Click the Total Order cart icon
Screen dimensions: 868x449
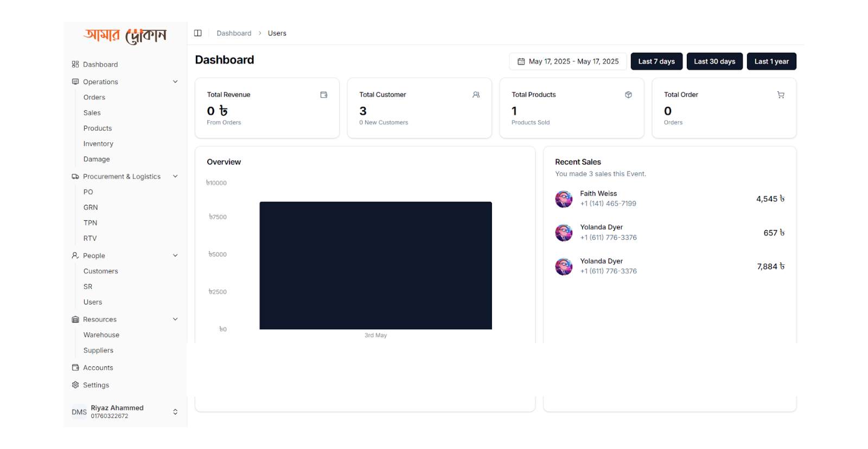point(781,94)
